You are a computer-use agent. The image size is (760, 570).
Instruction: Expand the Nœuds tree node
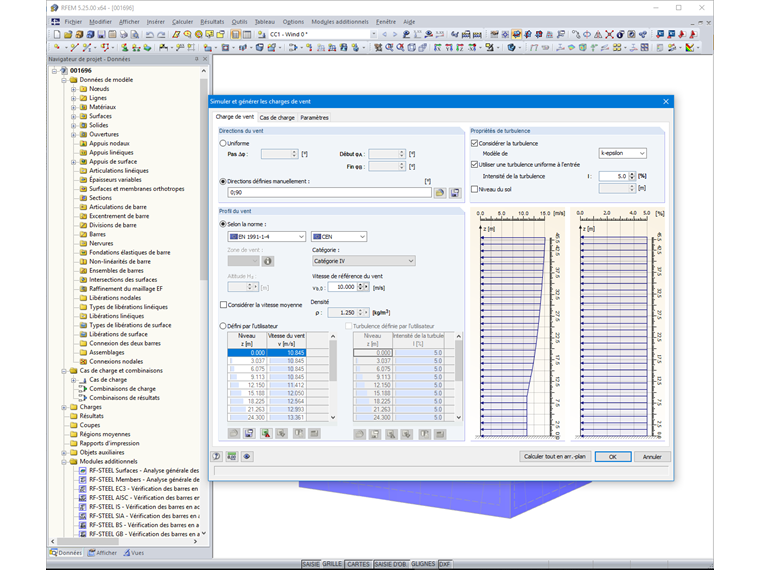pyautogui.click(x=74, y=89)
